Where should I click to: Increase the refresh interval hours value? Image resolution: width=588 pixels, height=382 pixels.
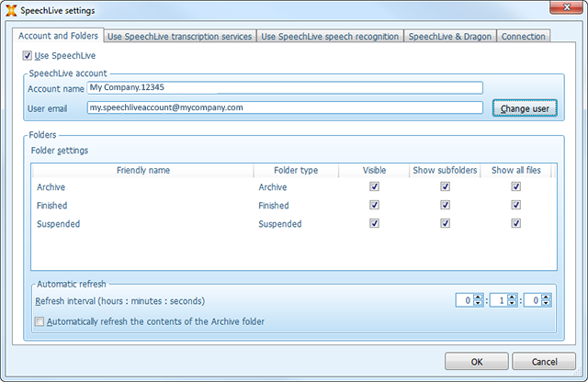point(478,298)
